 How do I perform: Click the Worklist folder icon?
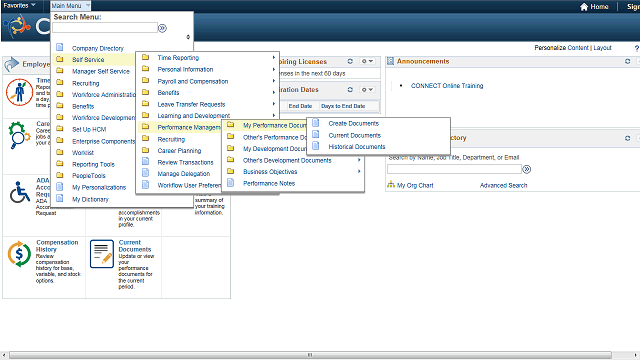tap(60, 152)
